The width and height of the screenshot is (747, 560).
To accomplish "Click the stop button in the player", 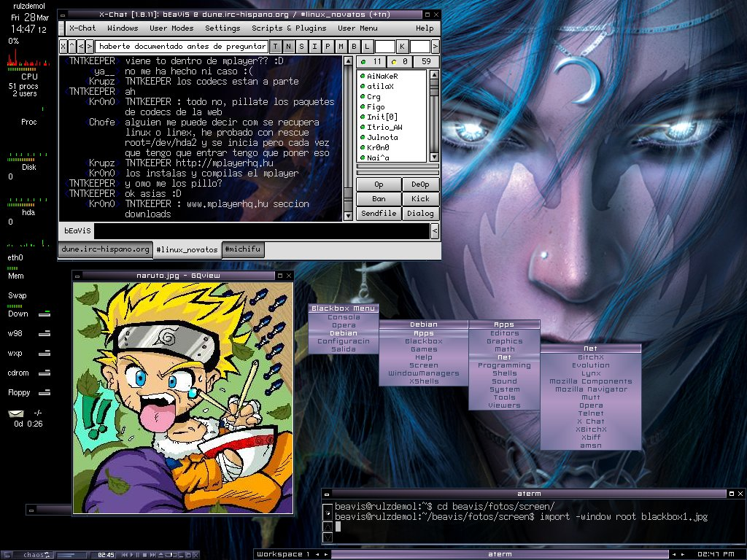I will click(x=145, y=555).
